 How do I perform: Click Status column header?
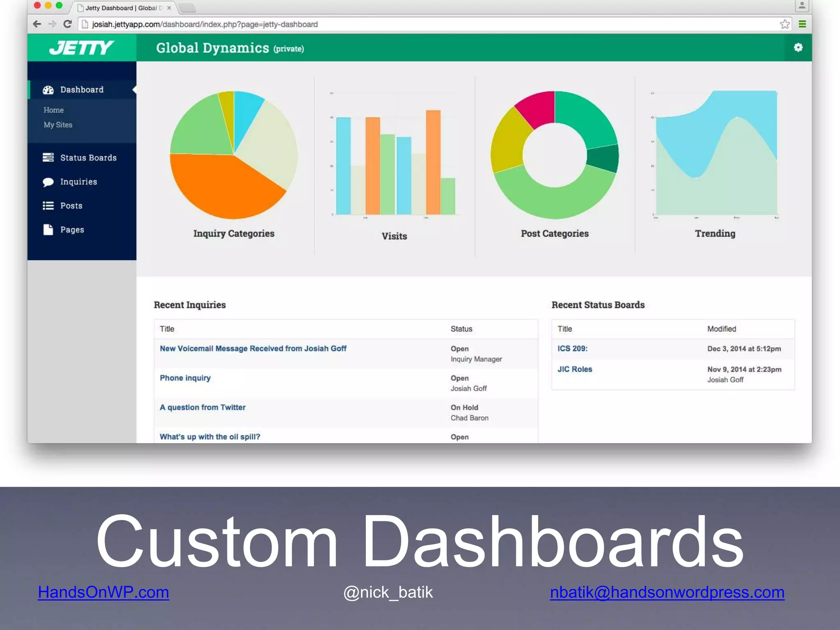[x=461, y=329]
